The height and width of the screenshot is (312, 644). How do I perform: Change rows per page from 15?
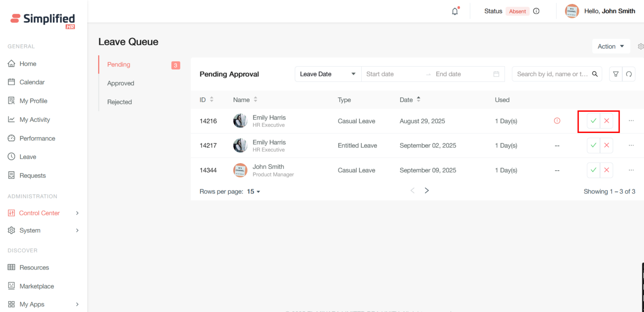254,191
